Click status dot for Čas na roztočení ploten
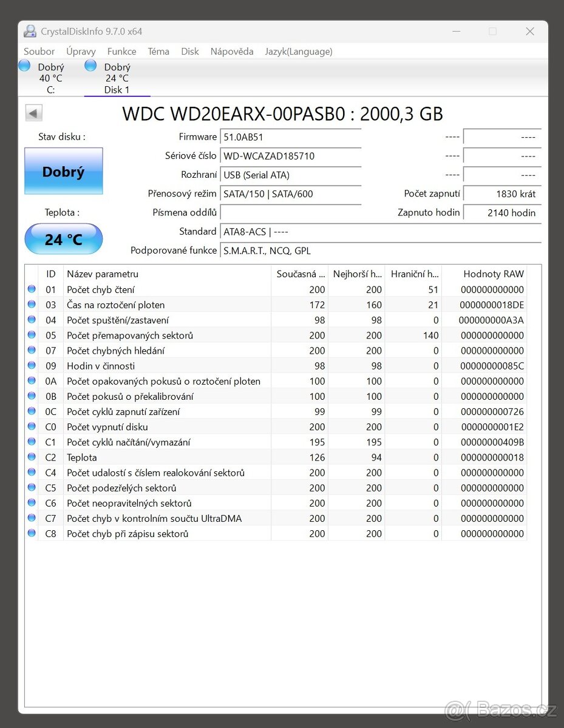This screenshot has width=564, height=728. point(32,305)
